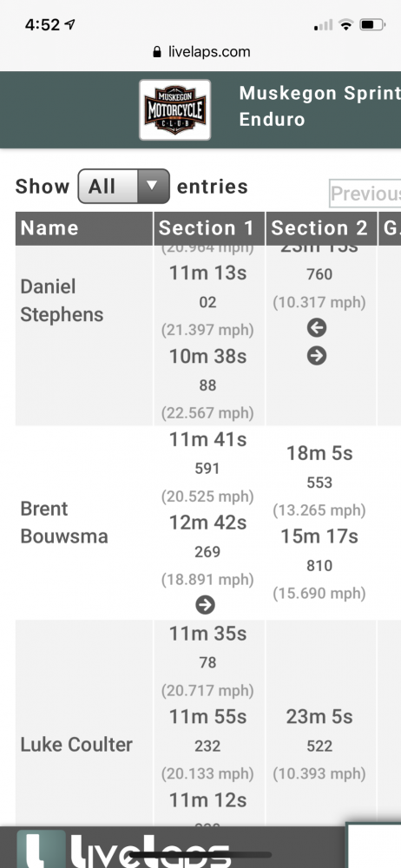The width and height of the screenshot is (401, 868).
Task: Click left arrow in Daniel Stephens Section 2
Action: click(x=317, y=328)
